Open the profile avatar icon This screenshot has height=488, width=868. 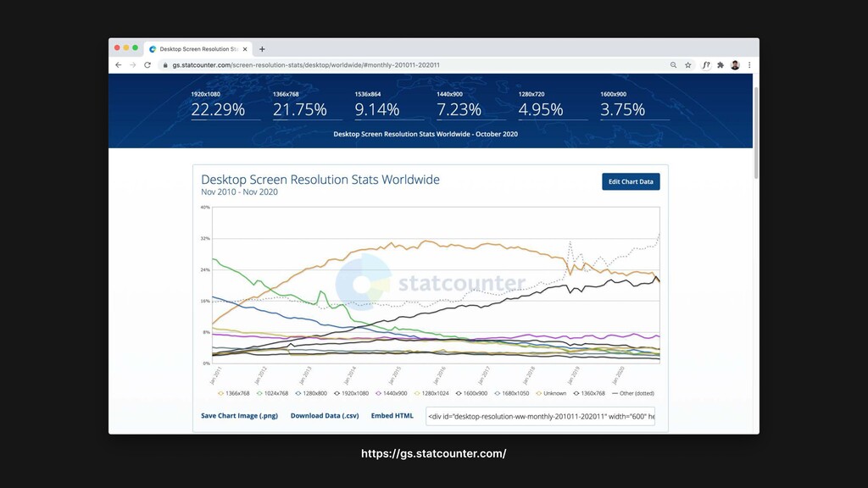735,64
